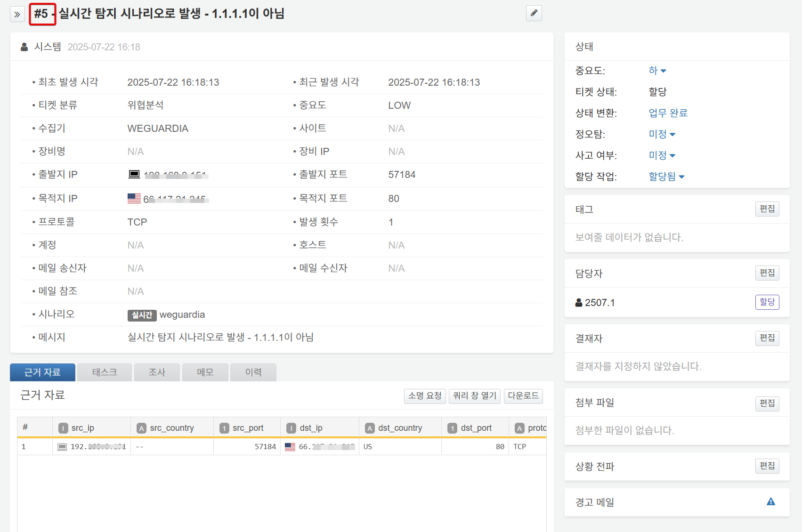The image size is (802, 532).
Task: Open the 이력 tab
Action: (253, 372)
